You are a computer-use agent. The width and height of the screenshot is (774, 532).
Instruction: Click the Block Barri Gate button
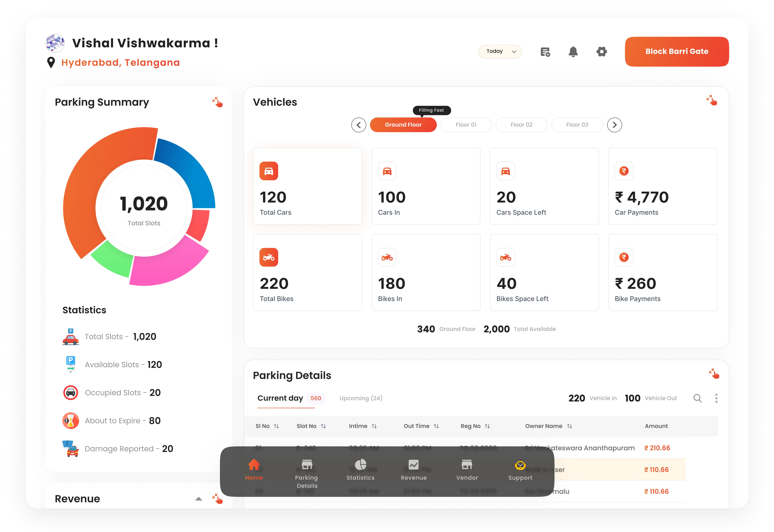click(x=677, y=51)
